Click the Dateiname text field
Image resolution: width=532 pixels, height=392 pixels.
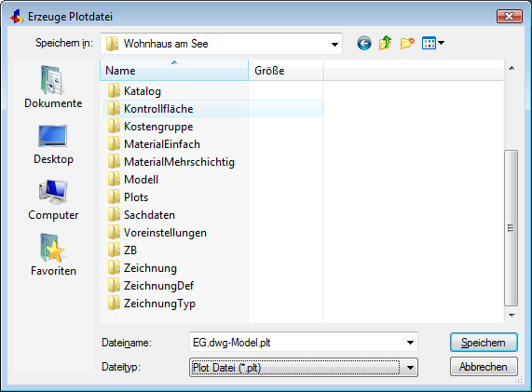coord(298,343)
